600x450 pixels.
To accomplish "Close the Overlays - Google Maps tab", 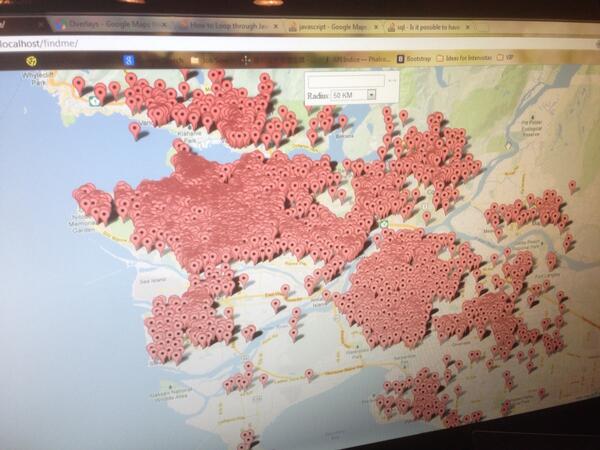I will tap(163, 25).
